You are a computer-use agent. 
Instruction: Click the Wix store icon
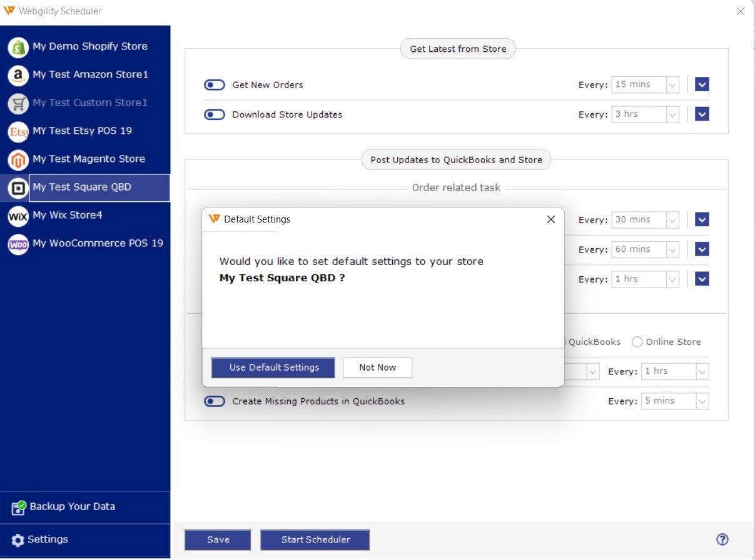pos(18,216)
